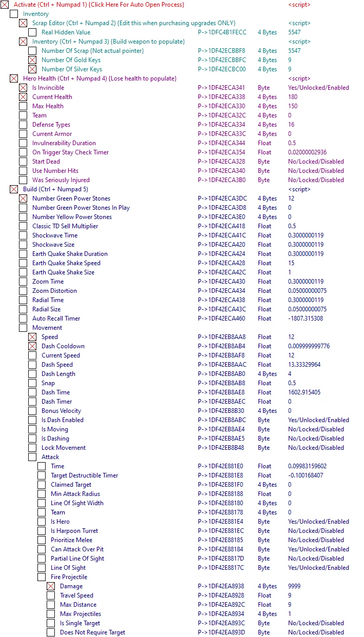Click Travel Speed type Float
The width and height of the screenshot is (364, 637).
[265, 595]
